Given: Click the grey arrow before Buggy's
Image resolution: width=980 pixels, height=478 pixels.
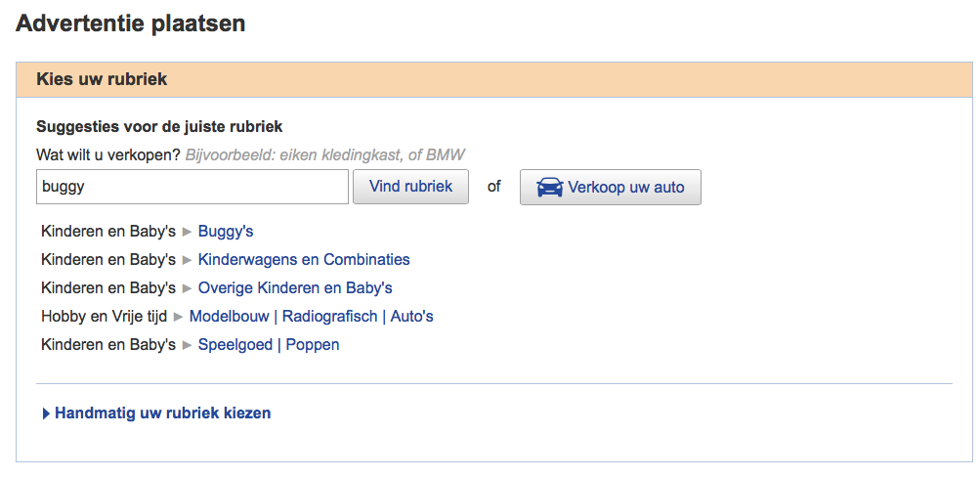Looking at the screenshot, I should (x=187, y=232).
